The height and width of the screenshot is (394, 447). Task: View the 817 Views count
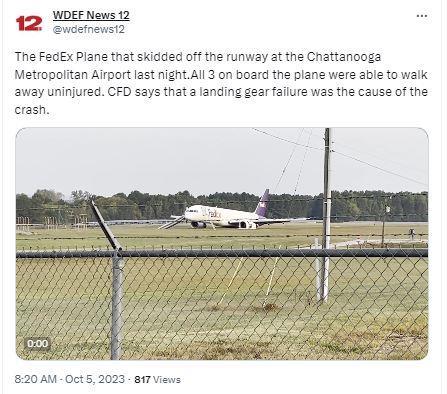coord(157,379)
